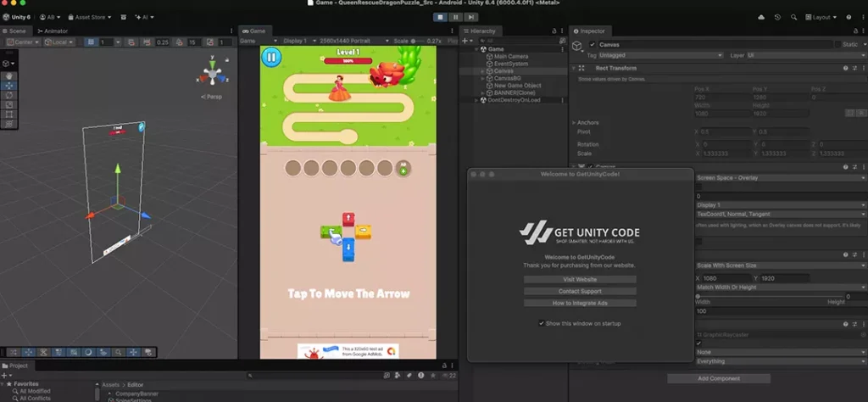Click How to Integrate Ads button

[580, 303]
